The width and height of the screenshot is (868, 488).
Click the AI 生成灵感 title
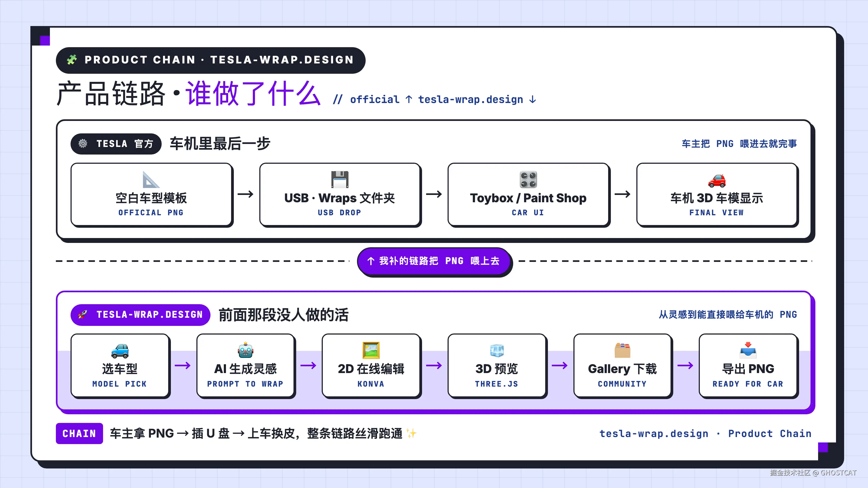click(245, 369)
